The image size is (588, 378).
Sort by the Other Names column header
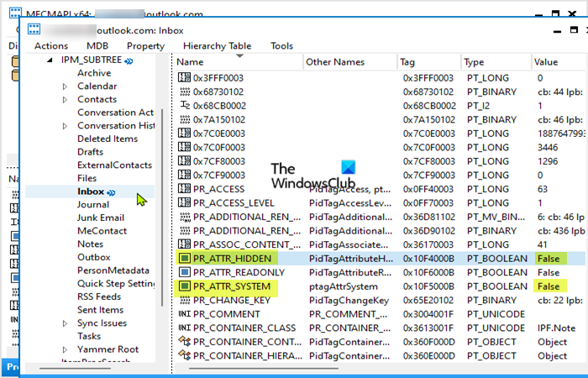350,62
